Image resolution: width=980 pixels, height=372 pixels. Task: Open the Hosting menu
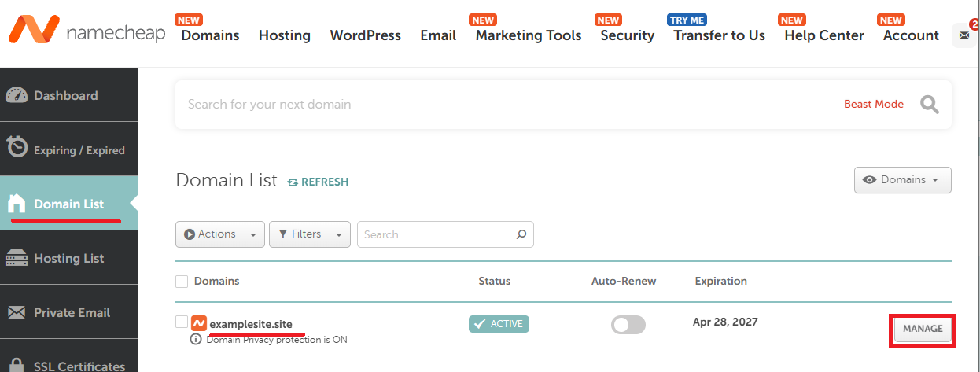[x=284, y=35]
